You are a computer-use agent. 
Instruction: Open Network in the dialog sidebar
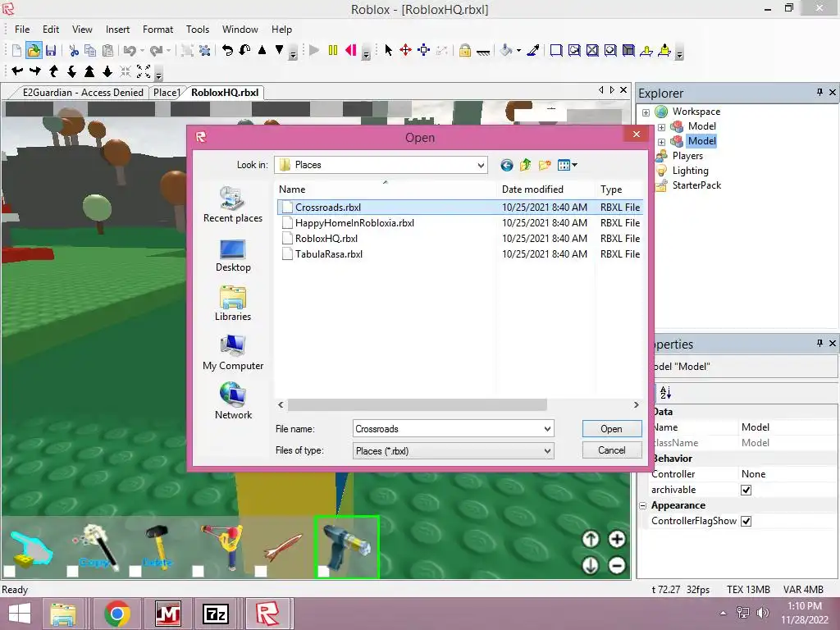tap(233, 400)
